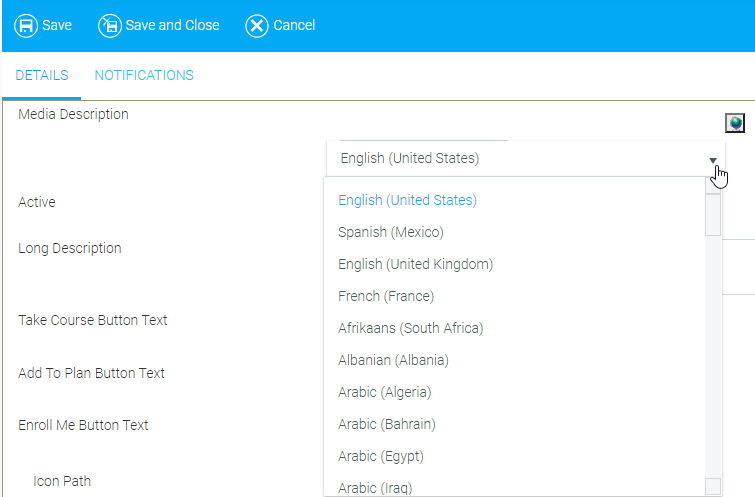Click the Save disk icon
The width and height of the screenshot is (755, 497).
[x=26, y=25]
